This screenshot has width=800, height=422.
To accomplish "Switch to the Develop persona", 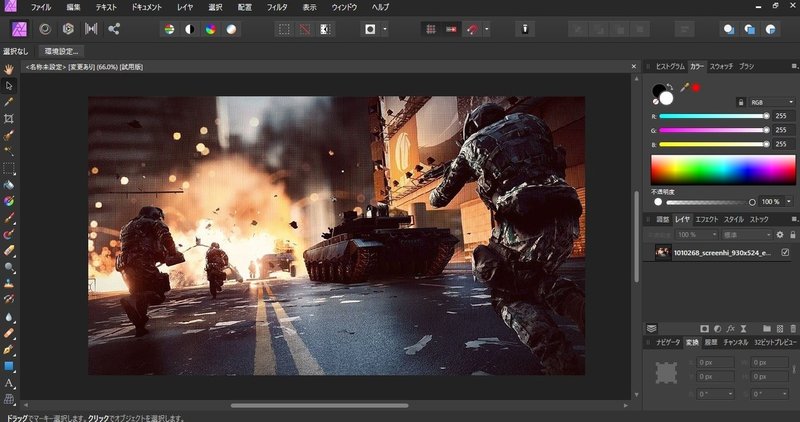I will pos(68,29).
